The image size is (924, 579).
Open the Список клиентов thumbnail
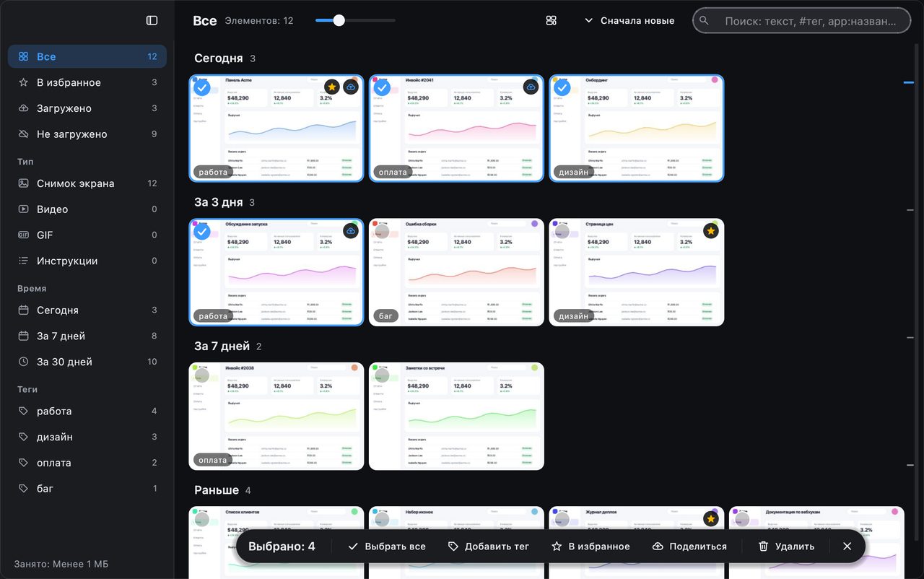(x=276, y=542)
